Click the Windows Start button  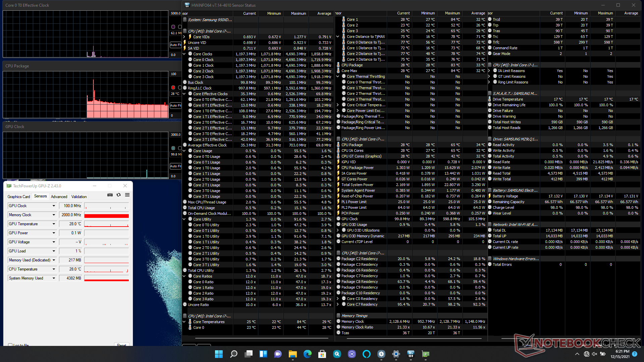pos(219,354)
